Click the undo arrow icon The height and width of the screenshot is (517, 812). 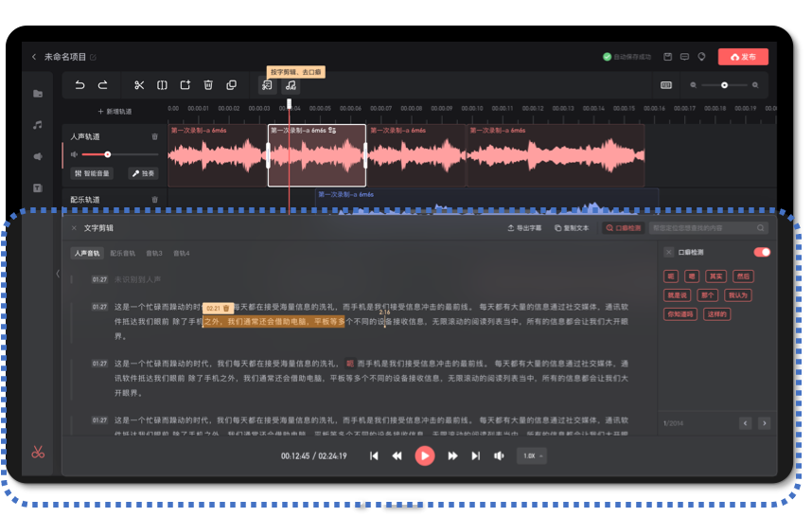click(x=79, y=85)
